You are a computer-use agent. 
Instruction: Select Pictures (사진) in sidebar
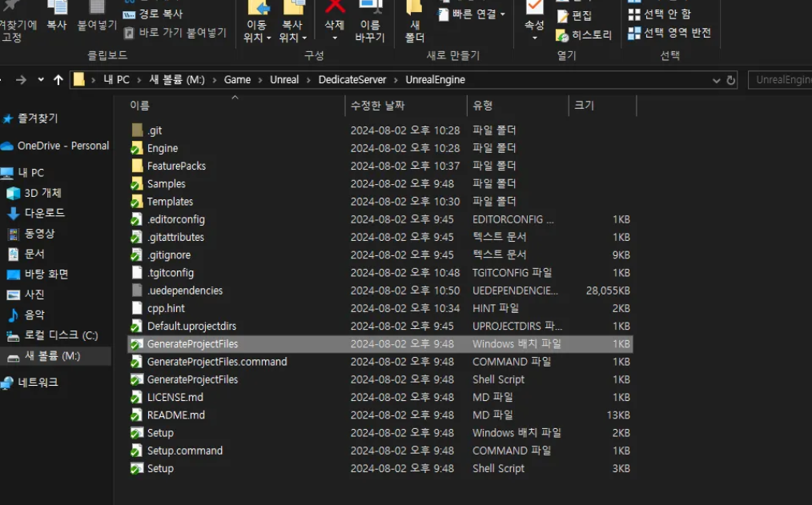point(26,295)
